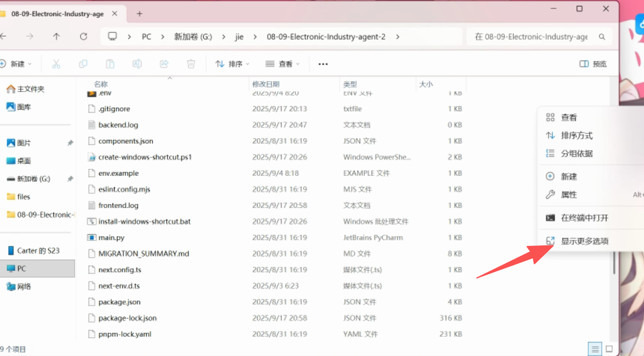Expand the 排序 sort dropdown
This screenshot has height=356, width=644.
(x=232, y=64)
